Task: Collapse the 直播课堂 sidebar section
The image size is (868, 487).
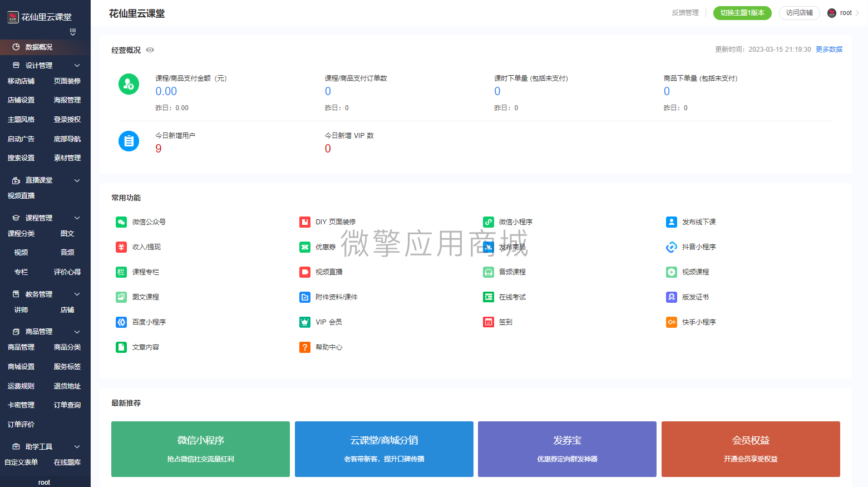Action: (77, 180)
